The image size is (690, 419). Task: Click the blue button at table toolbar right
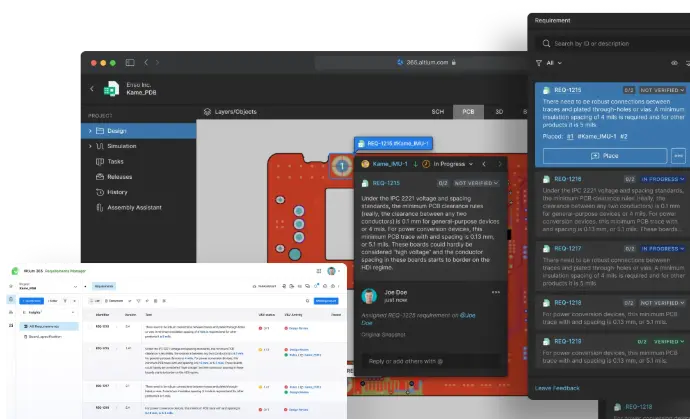326,301
